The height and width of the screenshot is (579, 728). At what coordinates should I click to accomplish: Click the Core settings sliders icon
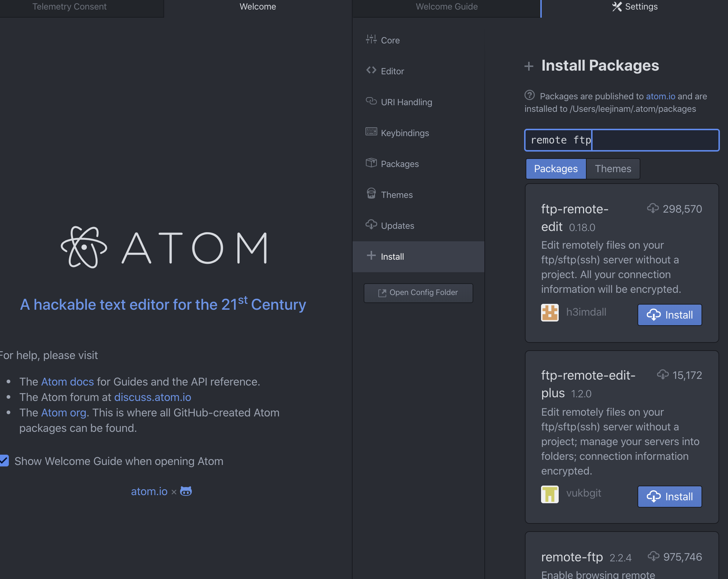pos(371,39)
